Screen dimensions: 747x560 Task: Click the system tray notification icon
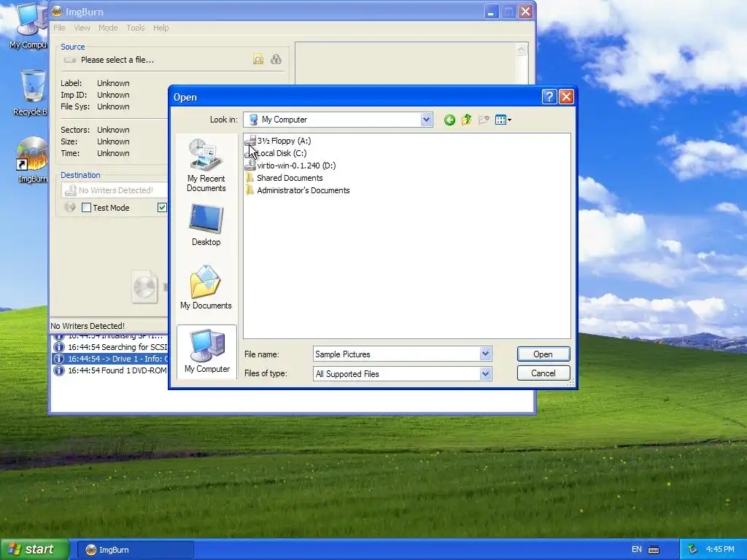[693, 549]
